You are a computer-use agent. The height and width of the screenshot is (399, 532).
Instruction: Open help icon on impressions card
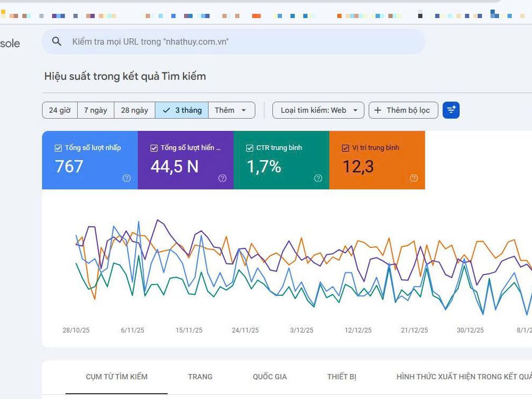pos(222,178)
